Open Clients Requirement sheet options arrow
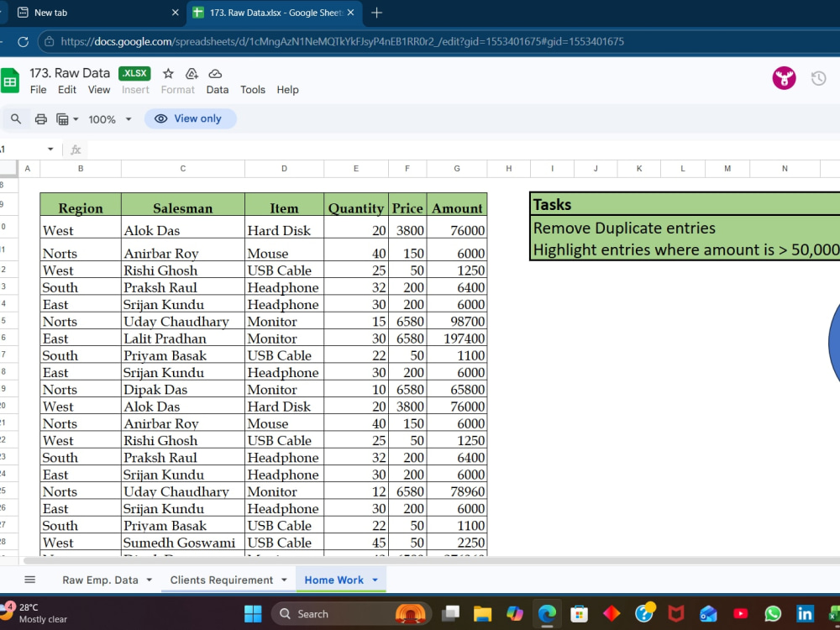 (x=284, y=580)
